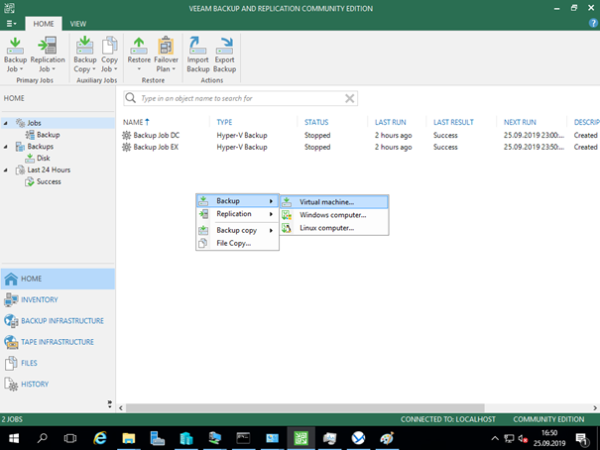This screenshot has height=450, width=600.
Task: Go to the Inventory view
Action: tap(40, 299)
